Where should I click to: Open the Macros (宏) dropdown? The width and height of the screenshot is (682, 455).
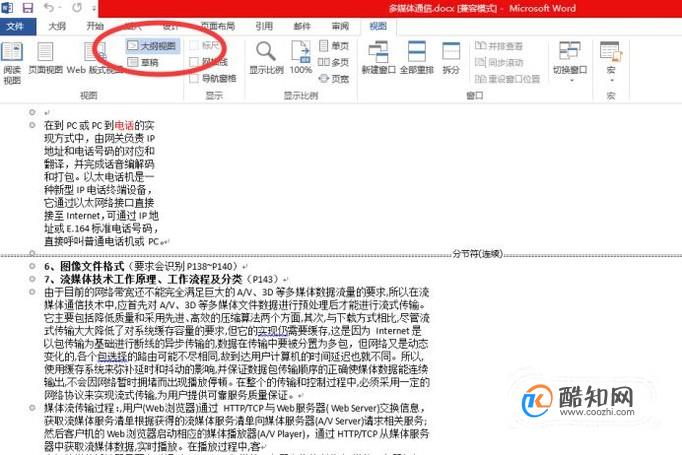pos(611,62)
